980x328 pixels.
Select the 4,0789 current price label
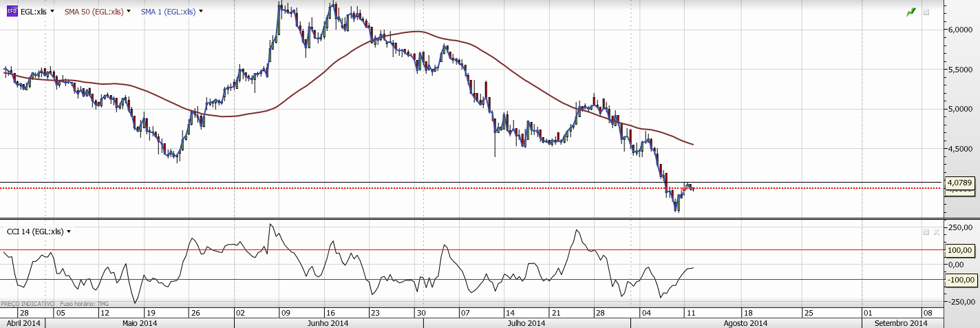tap(959, 183)
